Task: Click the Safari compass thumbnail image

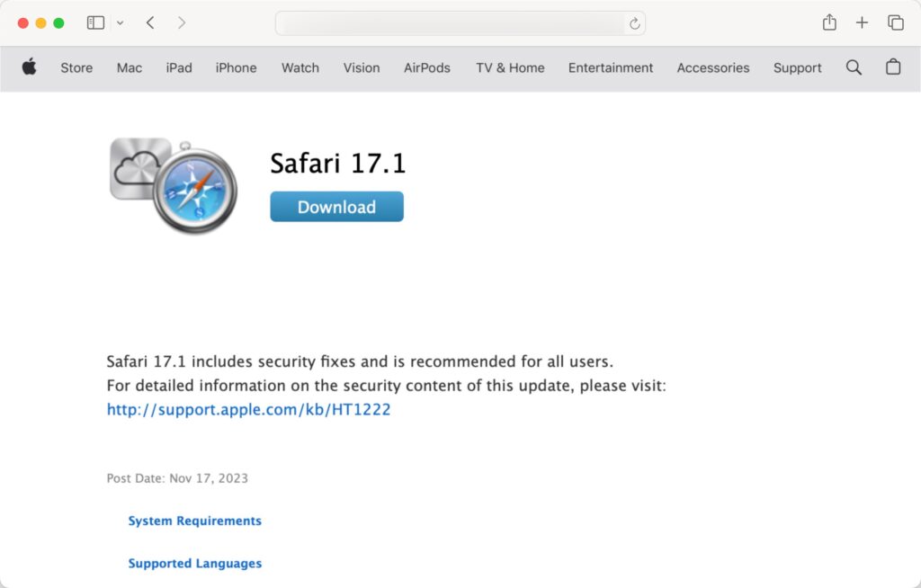Action: click(174, 185)
